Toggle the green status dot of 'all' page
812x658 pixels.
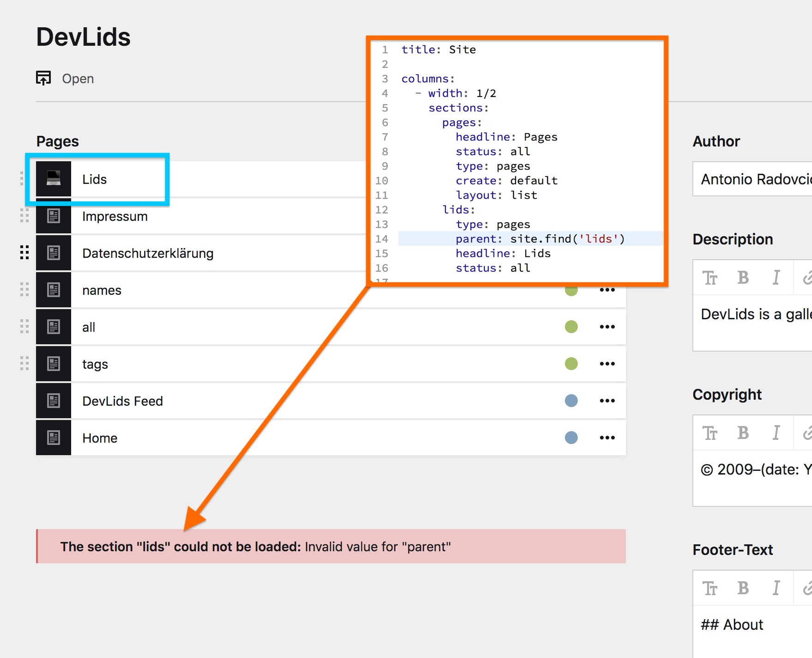(x=571, y=327)
